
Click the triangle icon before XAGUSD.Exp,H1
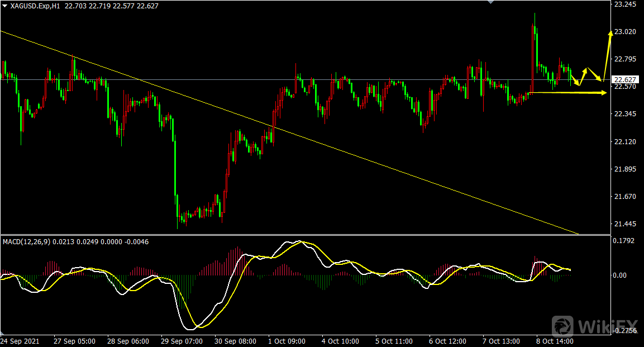point(5,5)
